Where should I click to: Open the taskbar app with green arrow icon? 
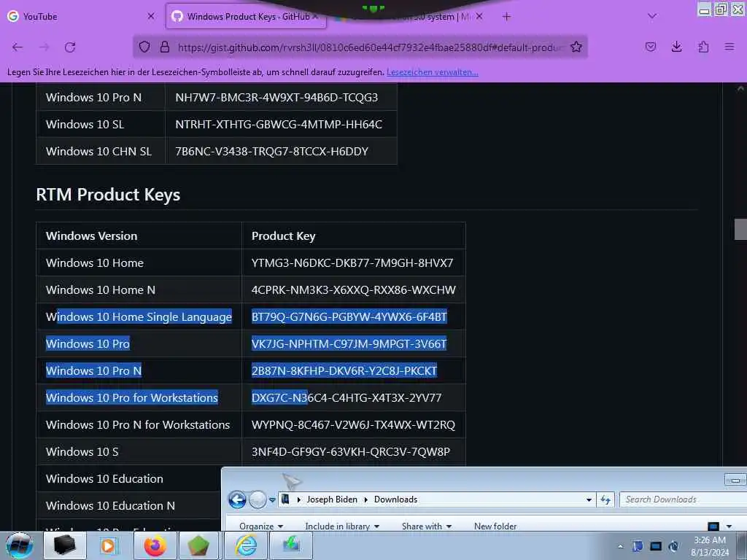[x=291, y=545]
